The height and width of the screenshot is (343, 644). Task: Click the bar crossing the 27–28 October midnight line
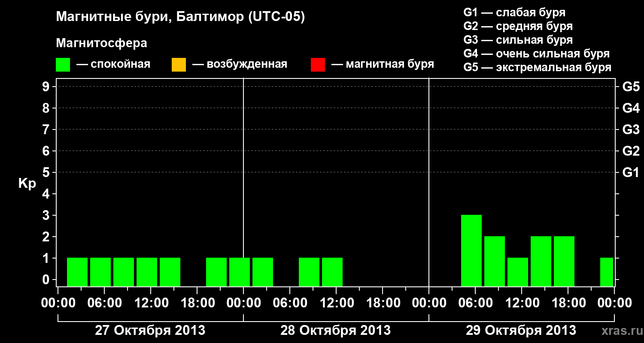[x=240, y=272]
